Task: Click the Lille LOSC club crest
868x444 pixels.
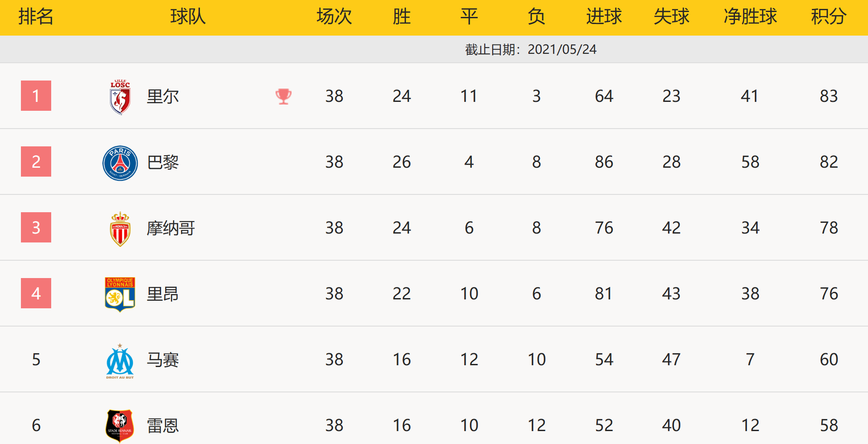Action: 120,97
